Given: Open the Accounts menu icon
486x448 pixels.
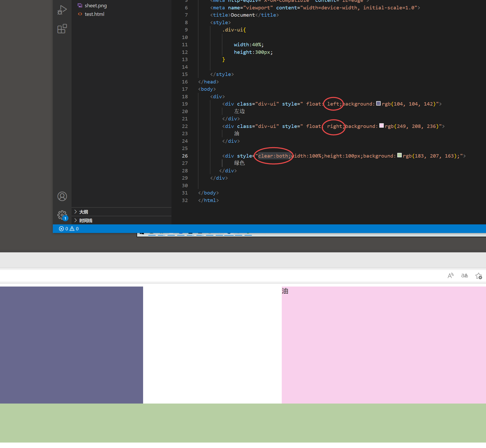Looking at the screenshot, I should (62, 196).
